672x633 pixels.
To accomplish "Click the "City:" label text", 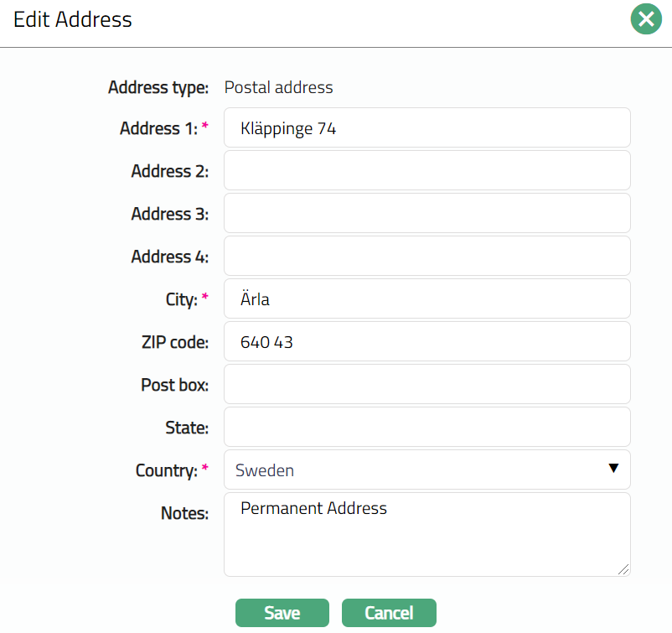I will [x=180, y=299].
